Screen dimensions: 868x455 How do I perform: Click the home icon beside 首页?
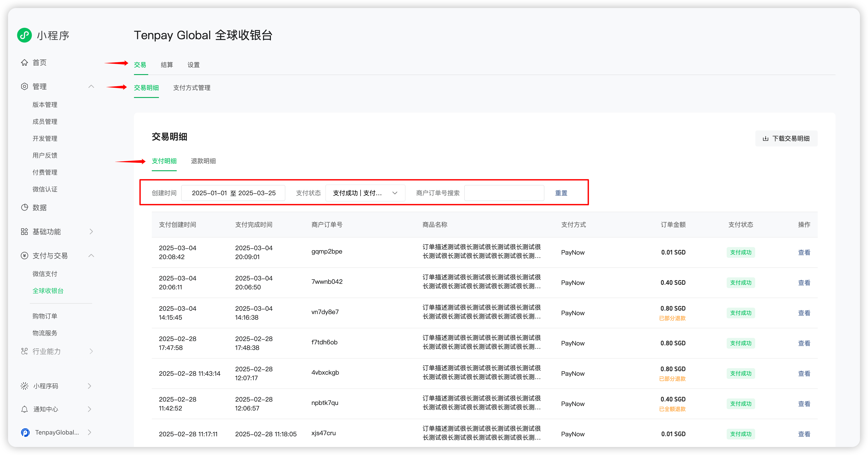pyautogui.click(x=24, y=63)
